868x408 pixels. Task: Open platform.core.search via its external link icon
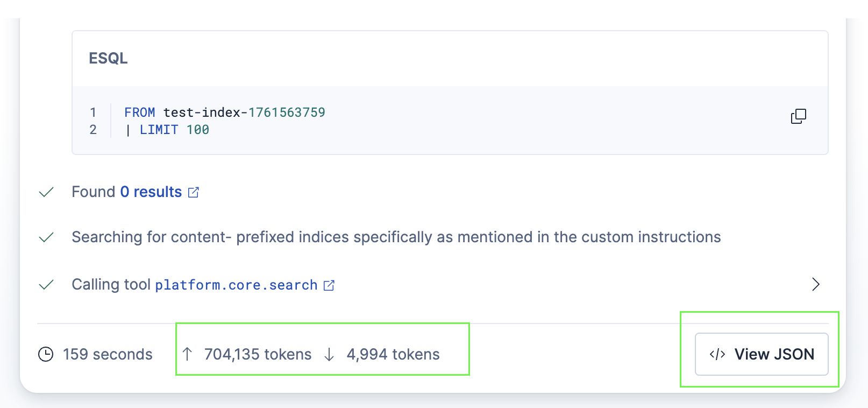pyautogui.click(x=330, y=285)
